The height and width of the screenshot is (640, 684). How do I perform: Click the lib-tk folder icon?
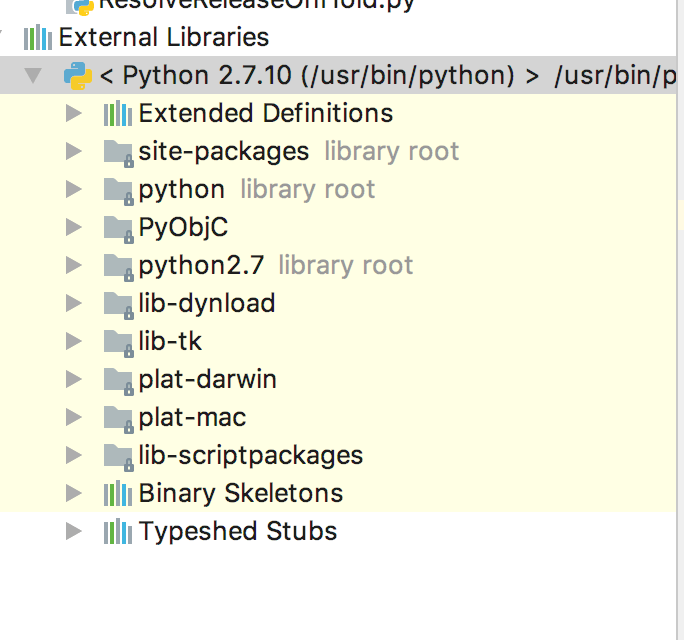point(118,342)
